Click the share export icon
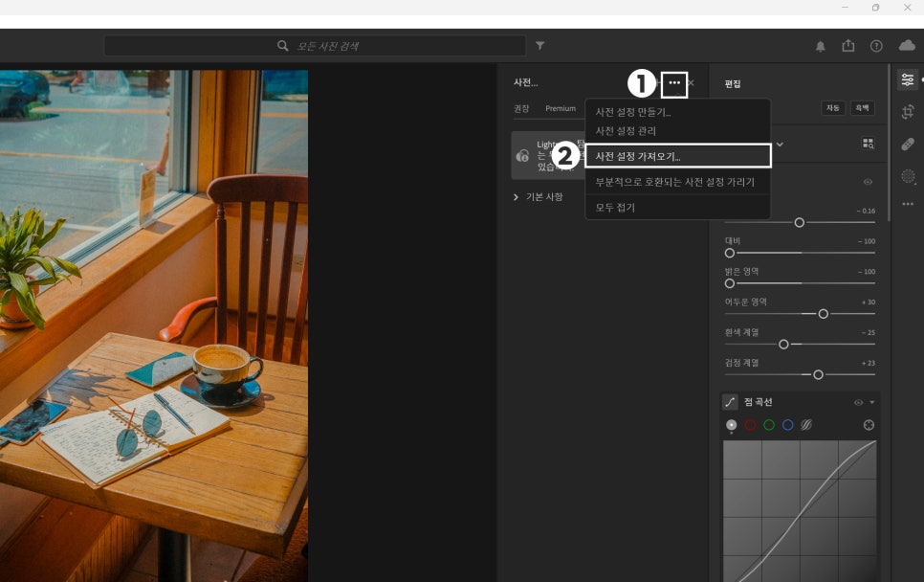 click(x=847, y=46)
